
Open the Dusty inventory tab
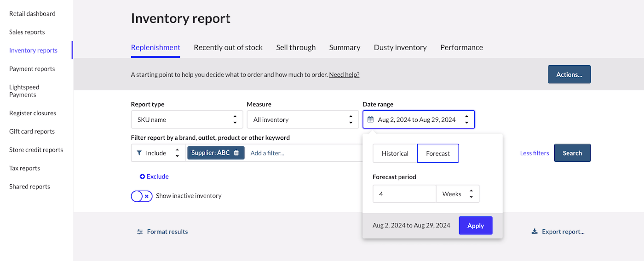coord(400,47)
